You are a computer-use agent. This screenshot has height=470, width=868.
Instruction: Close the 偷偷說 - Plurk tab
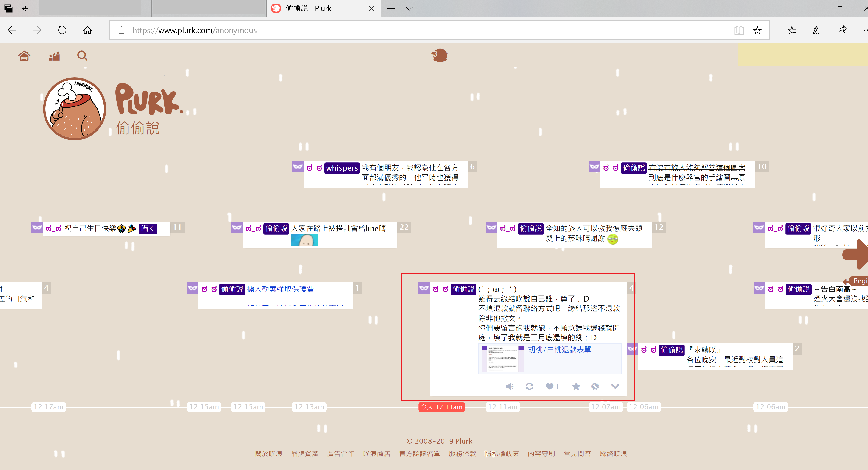pyautogui.click(x=371, y=8)
